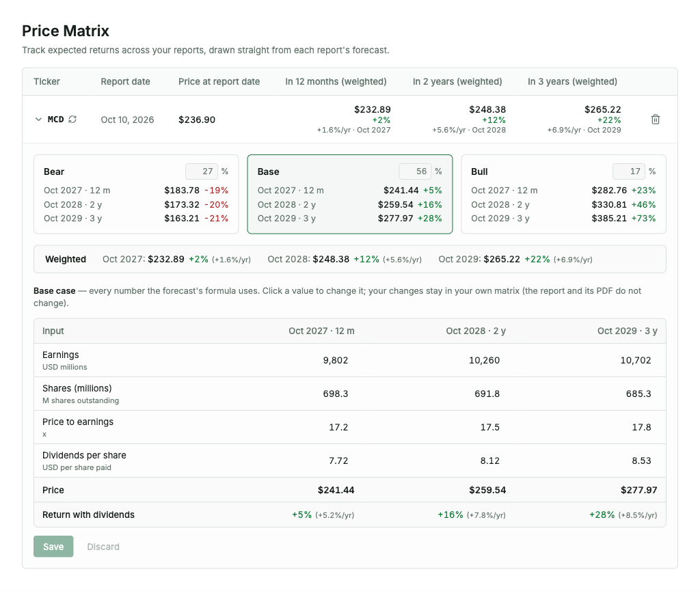Change Shares value 698.3
The height and width of the screenshot is (591, 700).
tap(336, 394)
